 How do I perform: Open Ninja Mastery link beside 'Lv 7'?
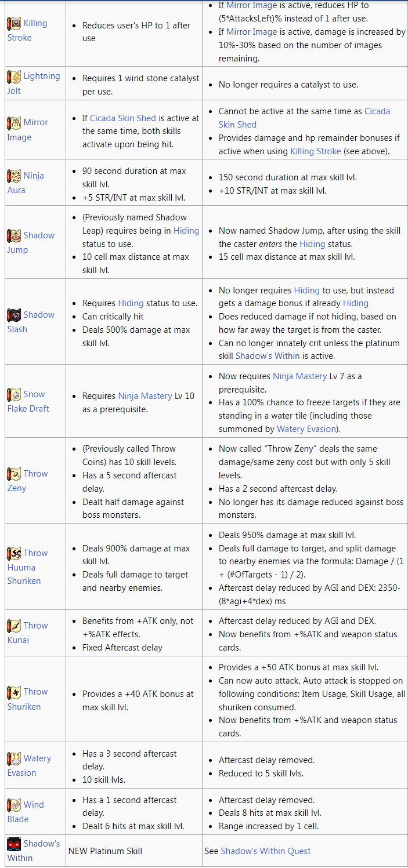(300, 376)
